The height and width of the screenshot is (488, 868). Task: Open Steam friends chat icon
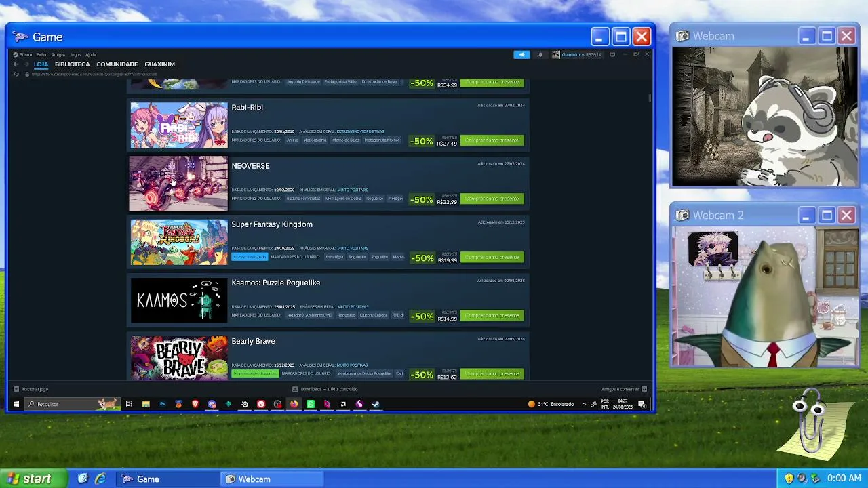point(644,389)
